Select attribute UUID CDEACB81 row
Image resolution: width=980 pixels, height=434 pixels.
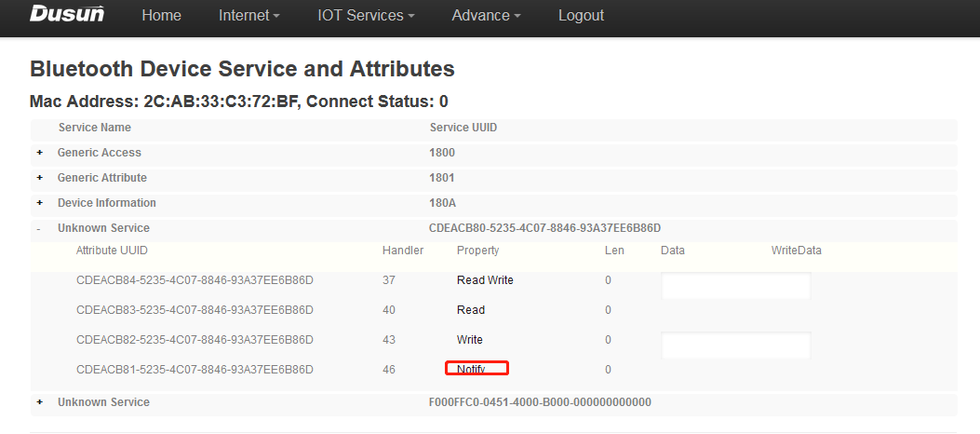[x=195, y=370]
